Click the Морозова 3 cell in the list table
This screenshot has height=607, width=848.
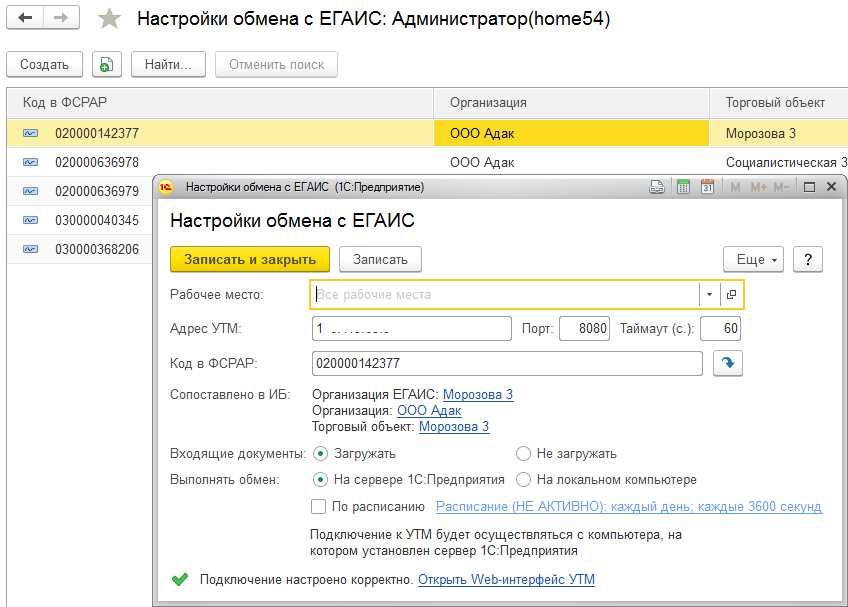779,133
